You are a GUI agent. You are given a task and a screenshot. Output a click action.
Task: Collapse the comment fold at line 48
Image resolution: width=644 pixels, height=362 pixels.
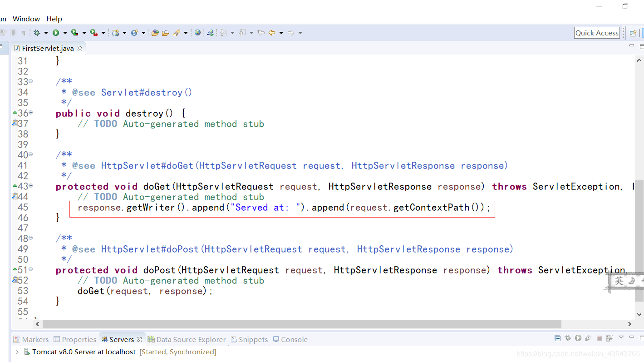tap(30, 238)
